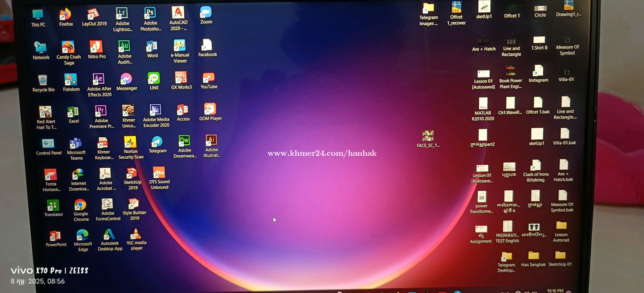Viewport: 644px width, 293px height.
Task: Select the DTS Sound Unbound icon
Action: [159, 178]
